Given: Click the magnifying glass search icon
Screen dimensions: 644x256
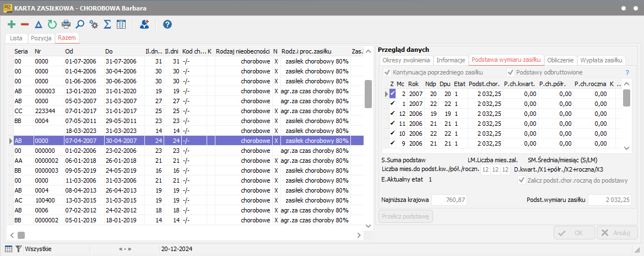Looking at the screenshot, I should click(80, 24).
